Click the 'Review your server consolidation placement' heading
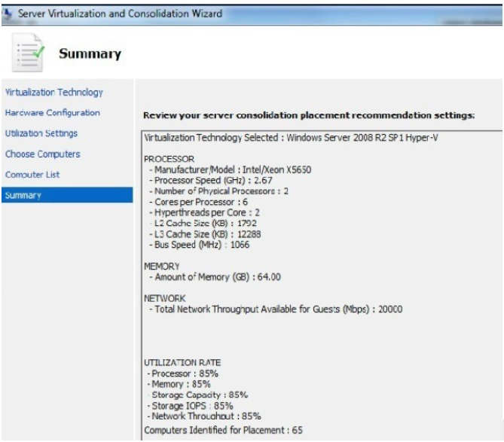Screen dimensions: 504x442 pyautogui.click(x=309, y=115)
